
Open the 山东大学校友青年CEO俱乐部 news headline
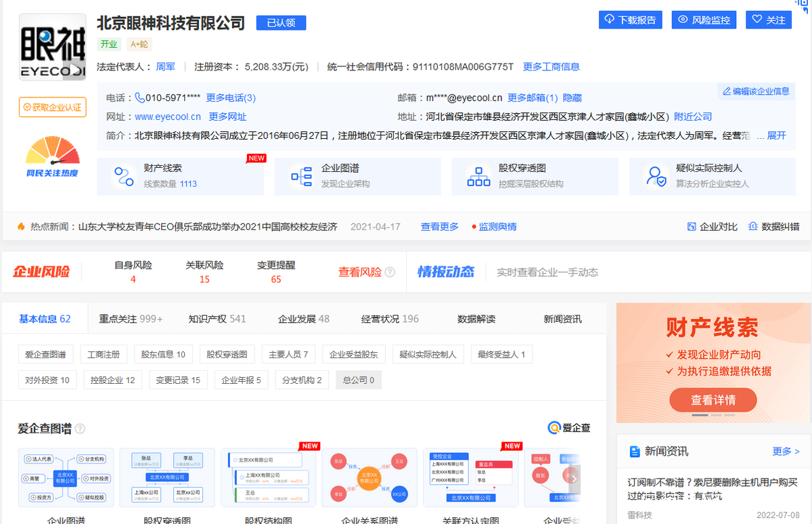(x=208, y=227)
